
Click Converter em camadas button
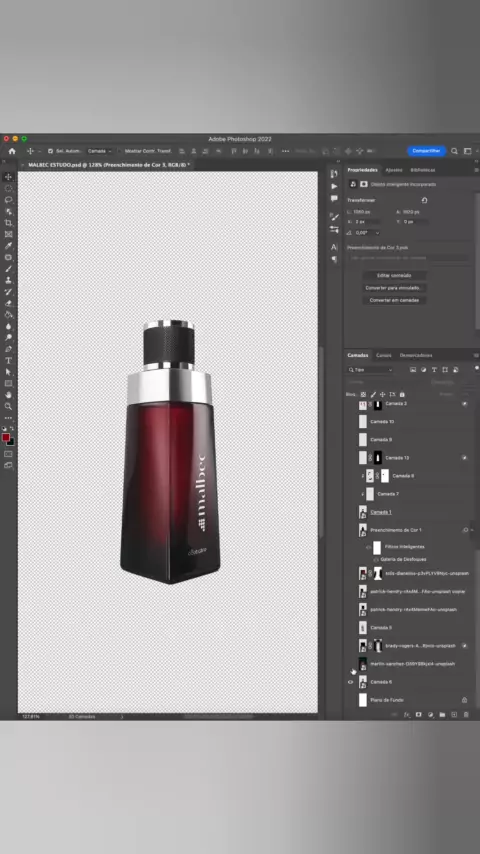(395, 300)
